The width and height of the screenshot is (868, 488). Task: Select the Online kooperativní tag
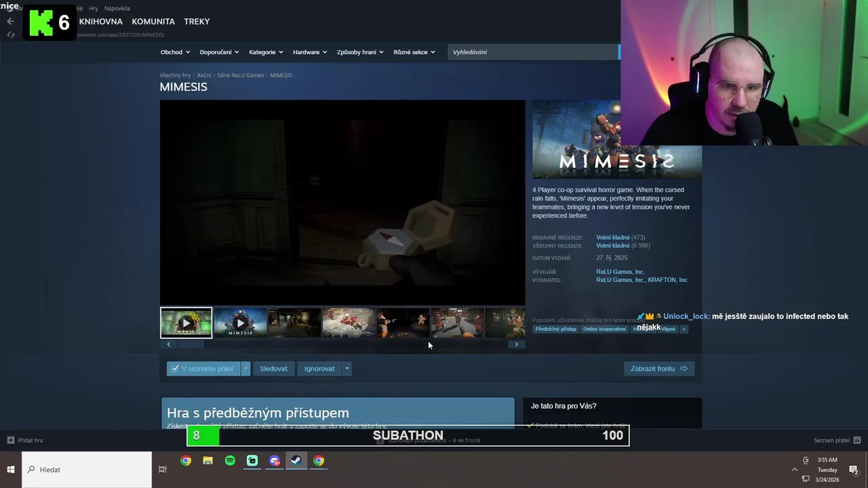(x=604, y=329)
